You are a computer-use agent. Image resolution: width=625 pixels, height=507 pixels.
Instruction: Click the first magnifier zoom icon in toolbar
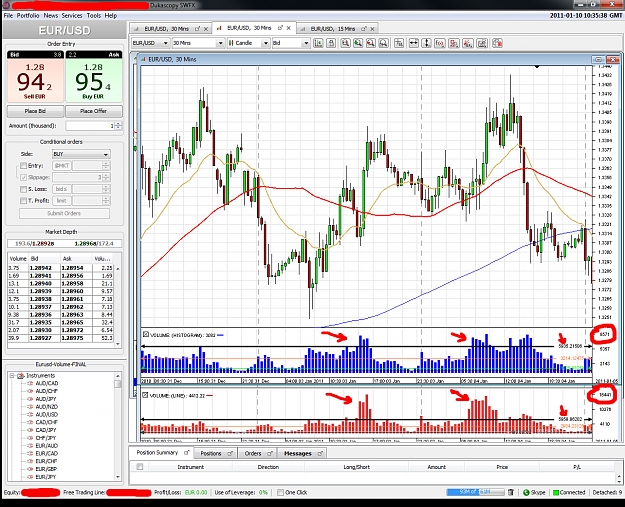(x=345, y=43)
